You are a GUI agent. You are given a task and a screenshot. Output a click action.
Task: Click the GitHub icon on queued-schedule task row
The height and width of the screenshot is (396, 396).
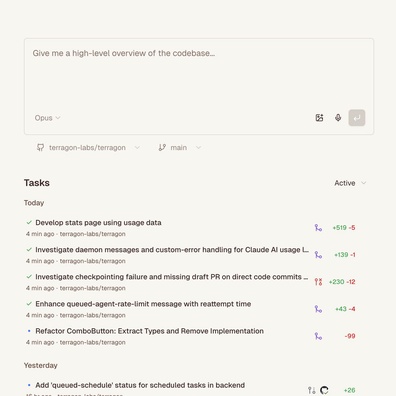tap(324, 390)
